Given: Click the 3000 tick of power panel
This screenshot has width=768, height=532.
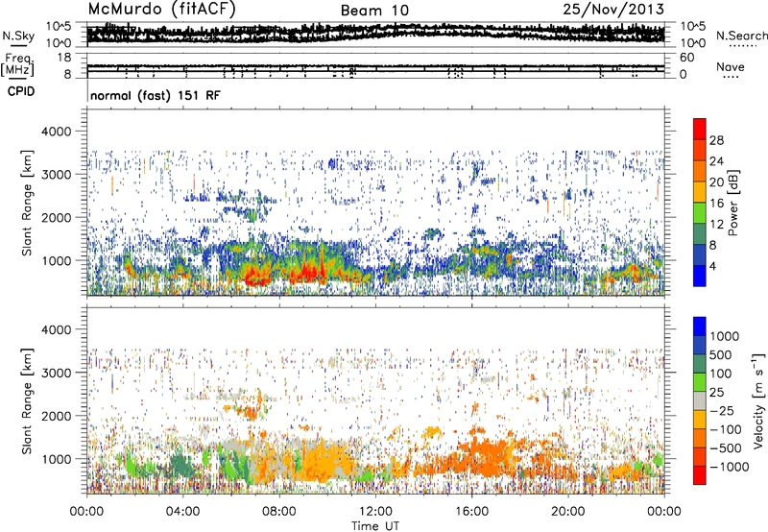Looking at the screenshot, I should tap(57, 175).
